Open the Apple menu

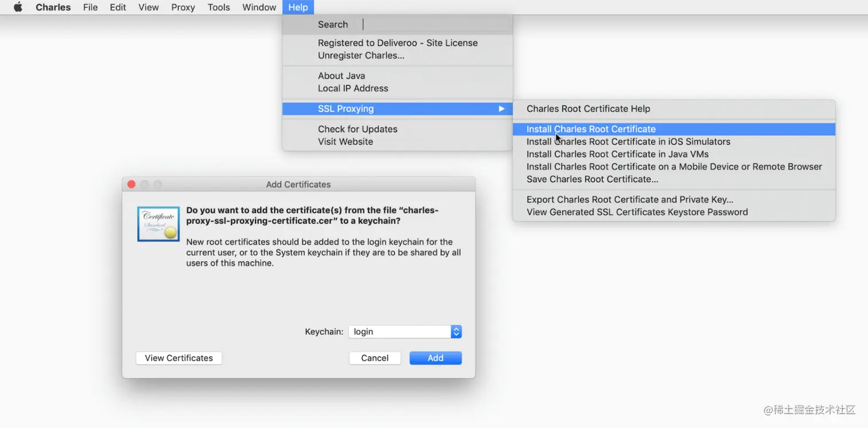[x=18, y=7]
